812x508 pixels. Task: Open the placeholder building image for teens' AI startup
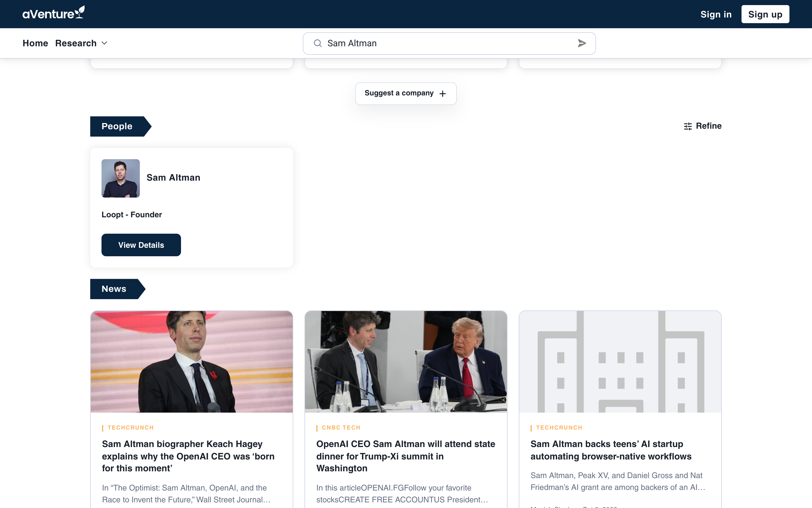click(x=620, y=362)
